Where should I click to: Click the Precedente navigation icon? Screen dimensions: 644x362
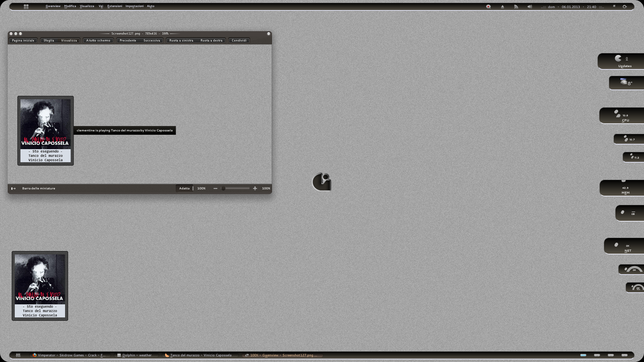coord(128,40)
